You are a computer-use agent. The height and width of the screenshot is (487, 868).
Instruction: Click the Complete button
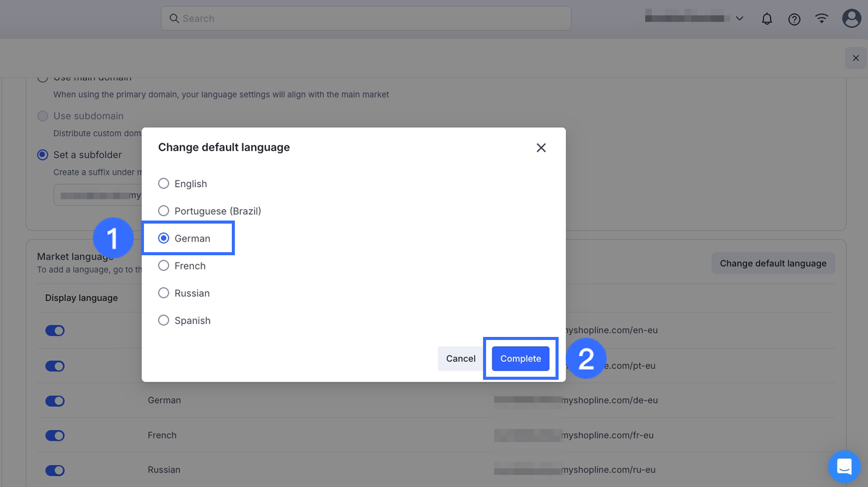click(520, 358)
